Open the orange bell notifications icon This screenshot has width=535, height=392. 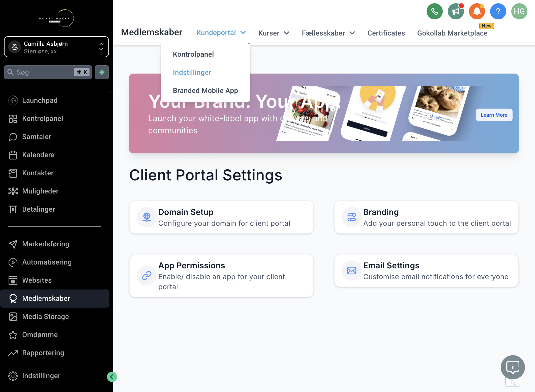[477, 11]
